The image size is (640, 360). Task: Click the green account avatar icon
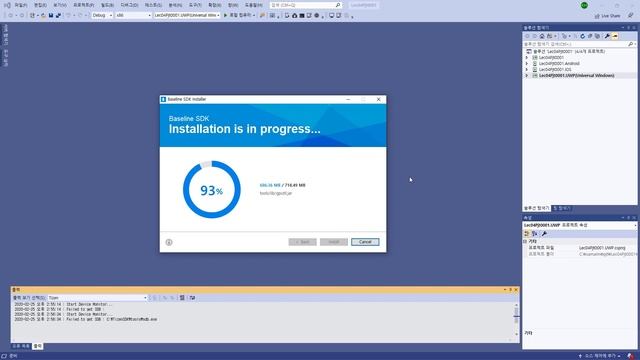tap(584, 5)
